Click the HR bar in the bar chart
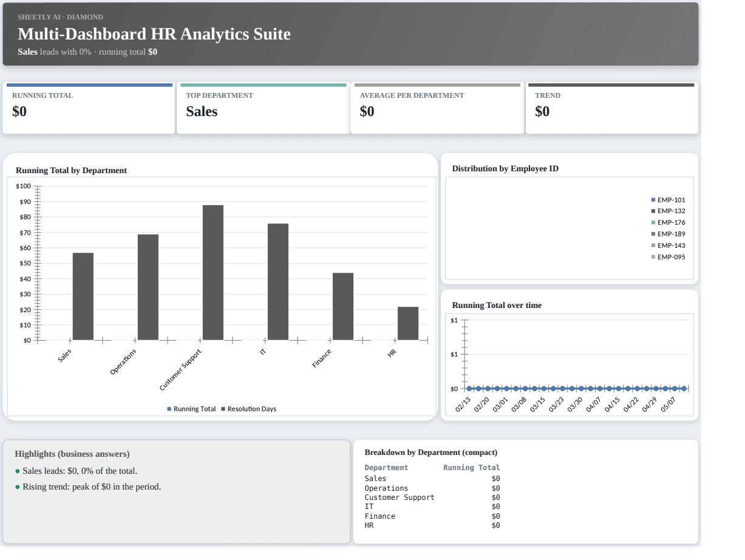 tap(408, 324)
